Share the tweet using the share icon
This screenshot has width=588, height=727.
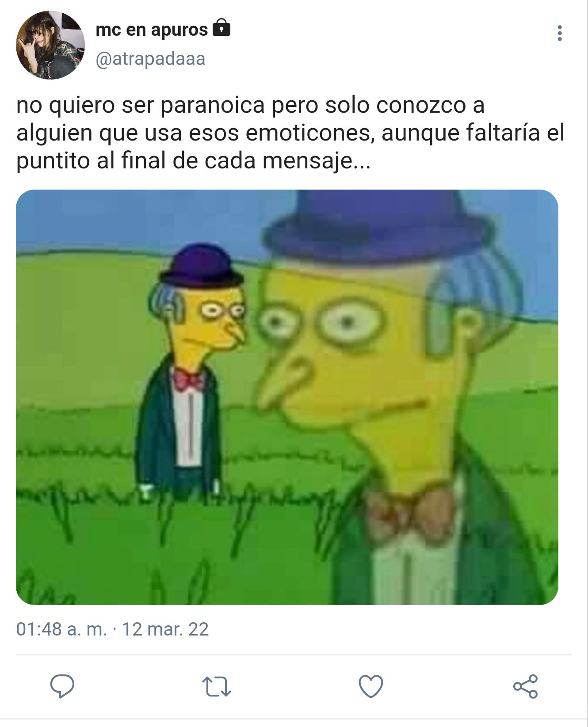point(526,686)
